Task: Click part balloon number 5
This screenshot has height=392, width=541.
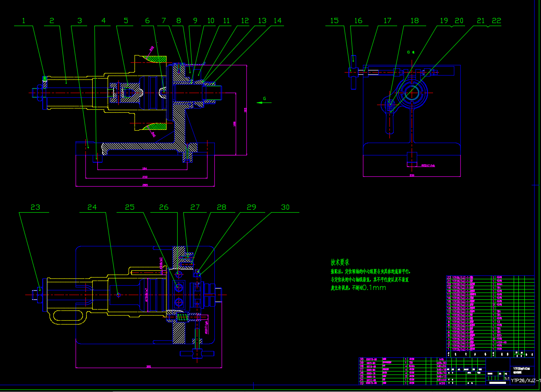Action: 126,20
